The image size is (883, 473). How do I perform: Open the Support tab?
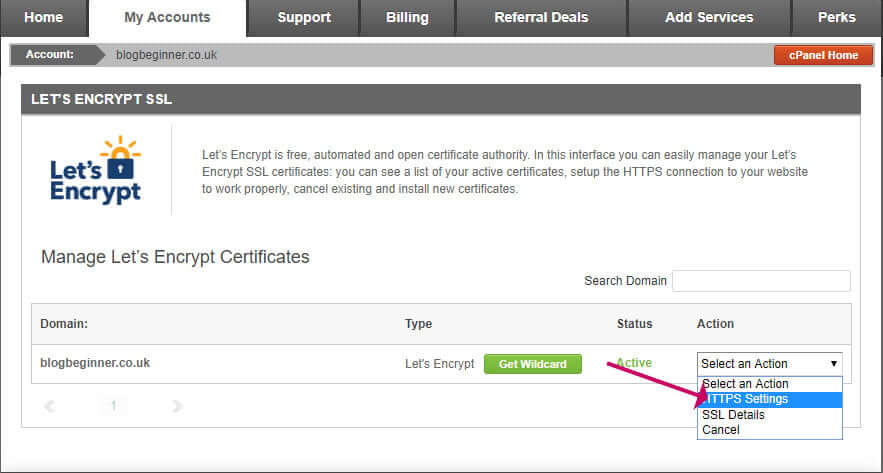[304, 17]
